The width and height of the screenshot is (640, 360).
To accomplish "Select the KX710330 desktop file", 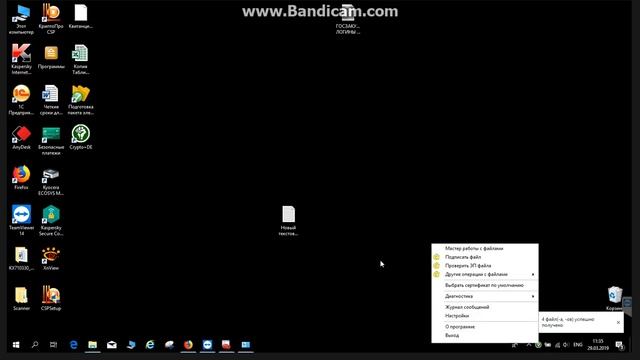I will click(x=21, y=258).
